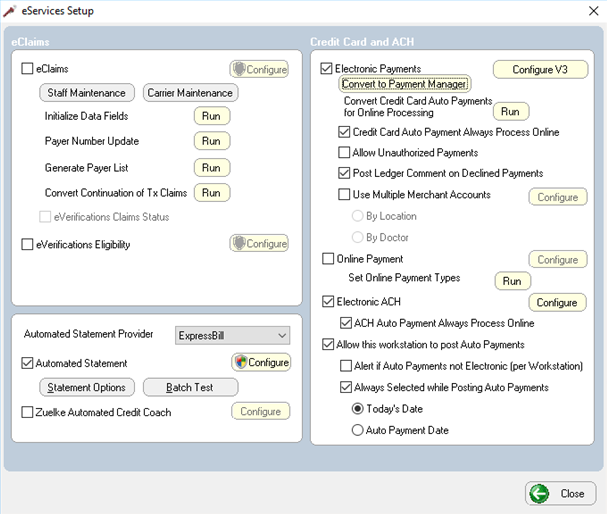Image resolution: width=607 pixels, height=514 pixels.
Task: Run Convert Credit Card Auto Payments
Action: pyautogui.click(x=511, y=112)
